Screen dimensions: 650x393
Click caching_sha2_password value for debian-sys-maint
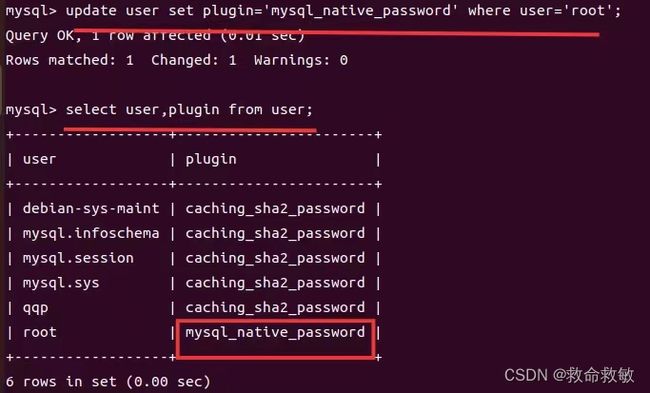click(x=275, y=209)
